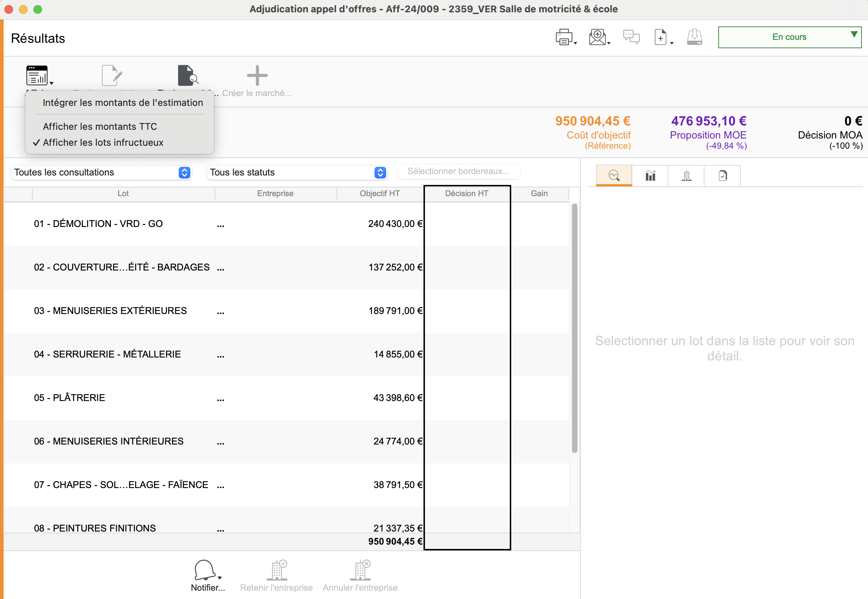Open the Toutes les consultations dropdown
The width and height of the screenshot is (868, 599).
[x=102, y=172]
